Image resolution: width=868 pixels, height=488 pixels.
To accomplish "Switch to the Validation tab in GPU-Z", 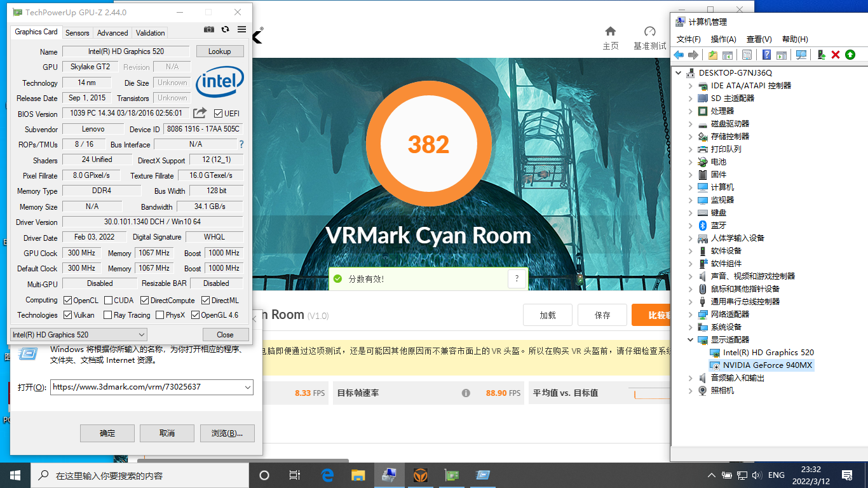I will pyautogui.click(x=151, y=33).
